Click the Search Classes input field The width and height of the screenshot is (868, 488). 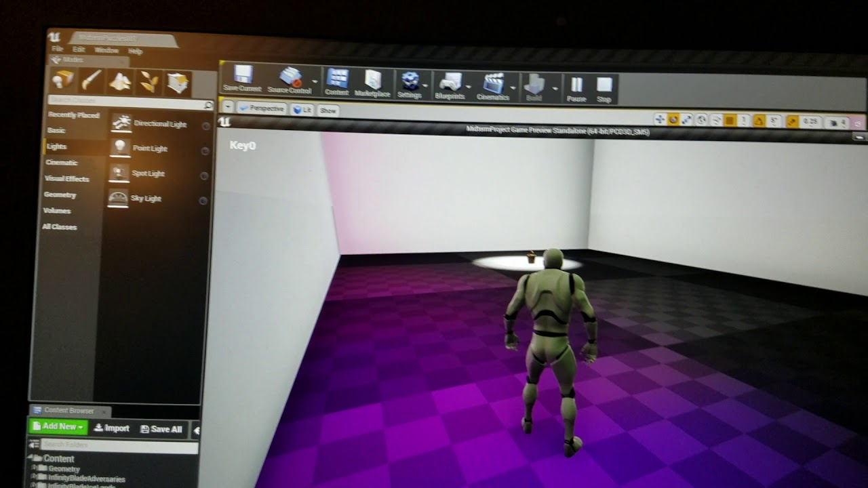tap(130, 102)
